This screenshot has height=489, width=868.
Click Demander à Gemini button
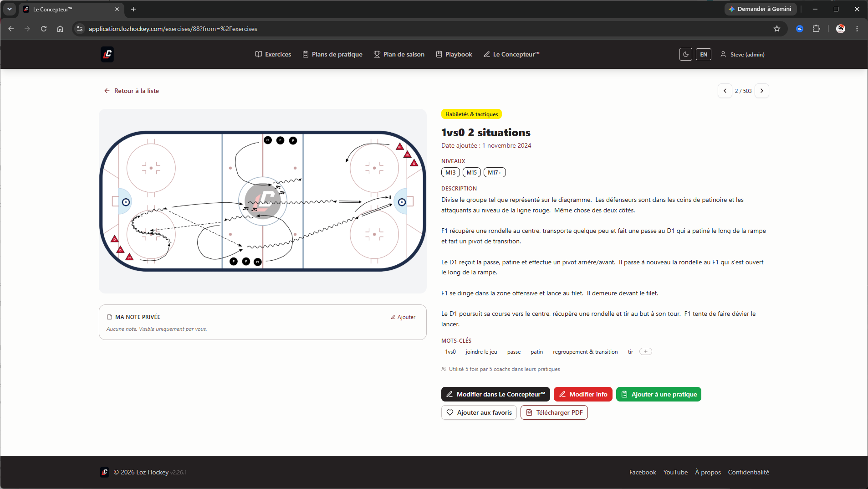coord(760,9)
